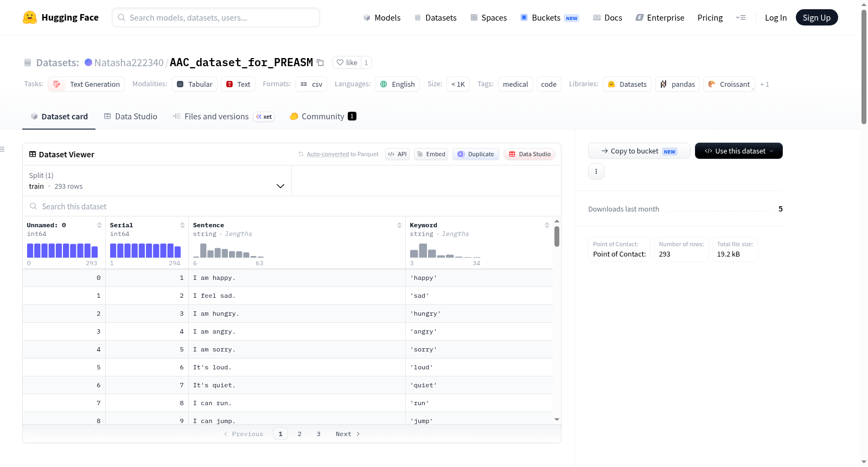
Task: Click the left sidebar table-of-contents icon
Action: point(3,149)
